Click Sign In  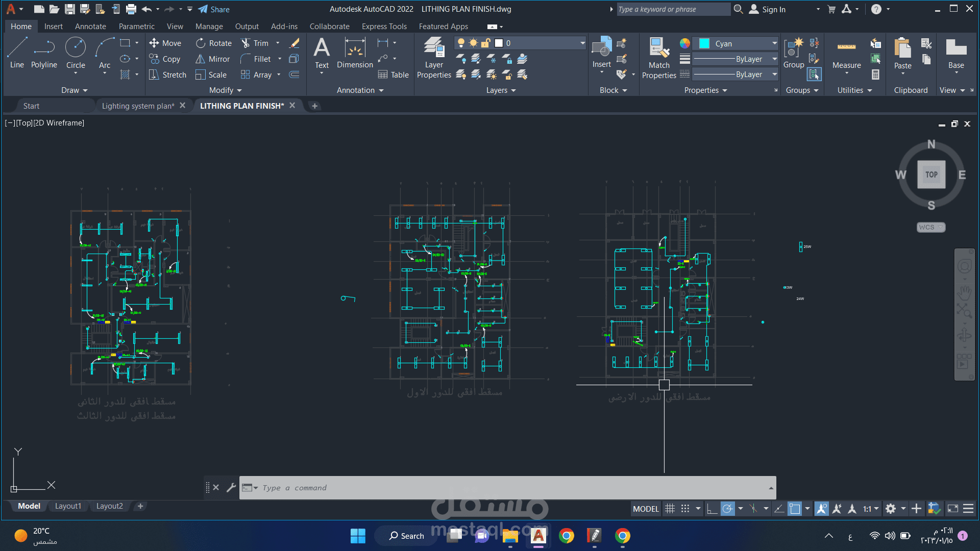(x=767, y=9)
